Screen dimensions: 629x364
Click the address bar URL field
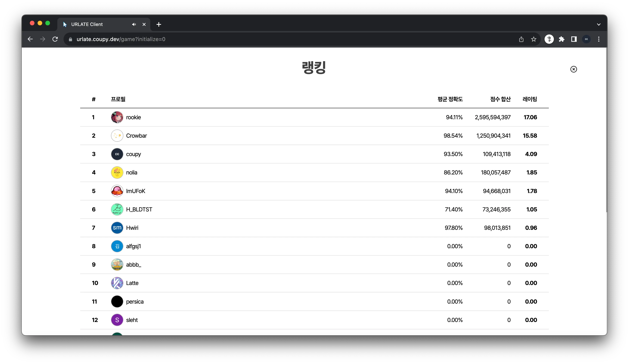coord(121,39)
